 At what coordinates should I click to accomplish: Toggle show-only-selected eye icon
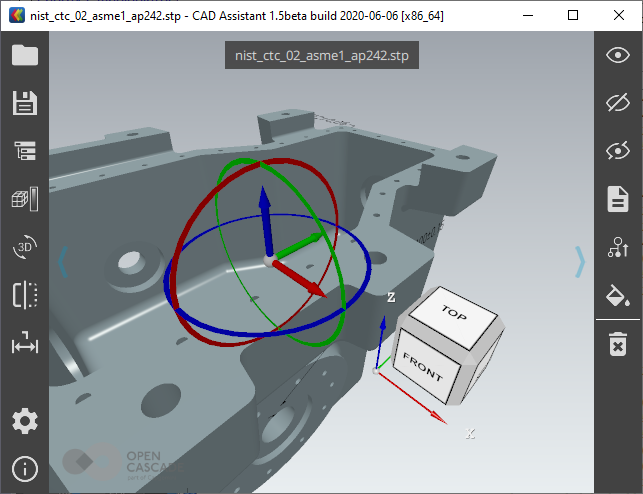(618, 150)
